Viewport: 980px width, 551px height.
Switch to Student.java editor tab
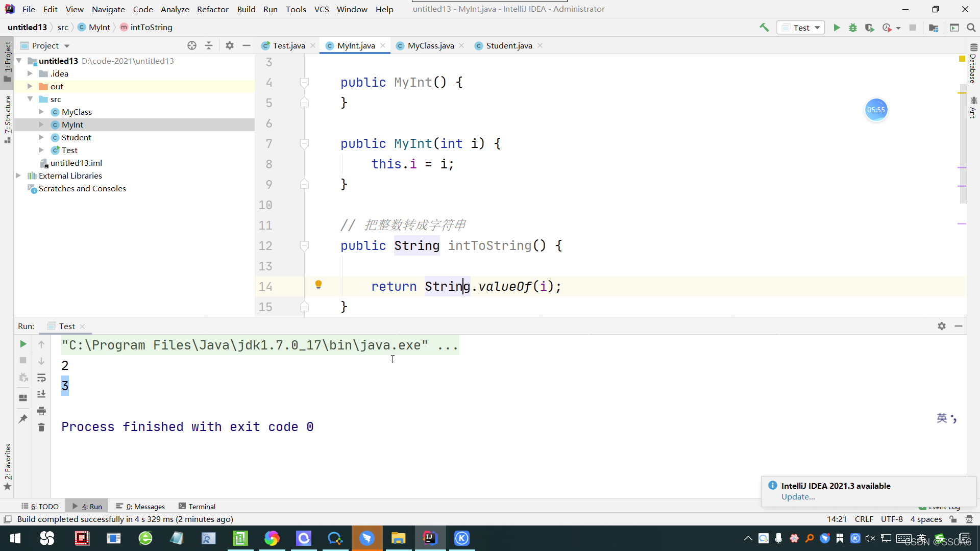508,45
